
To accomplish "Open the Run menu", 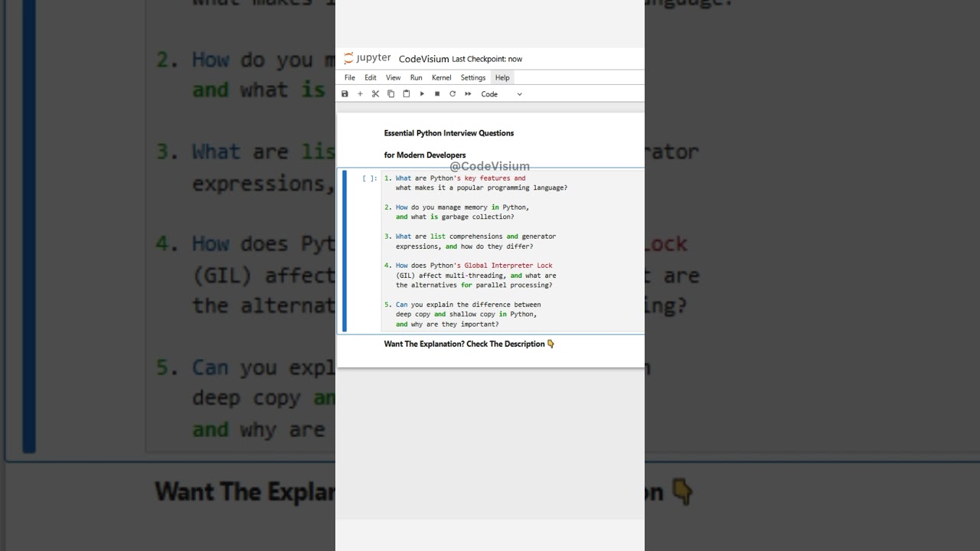I will pyautogui.click(x=416, y=77).
